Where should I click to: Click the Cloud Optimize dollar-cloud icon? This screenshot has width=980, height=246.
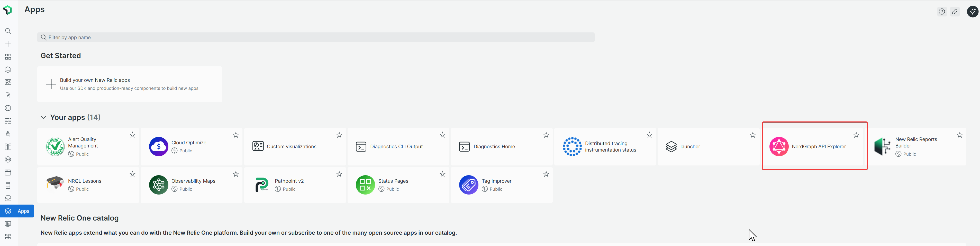click(159, 147)
